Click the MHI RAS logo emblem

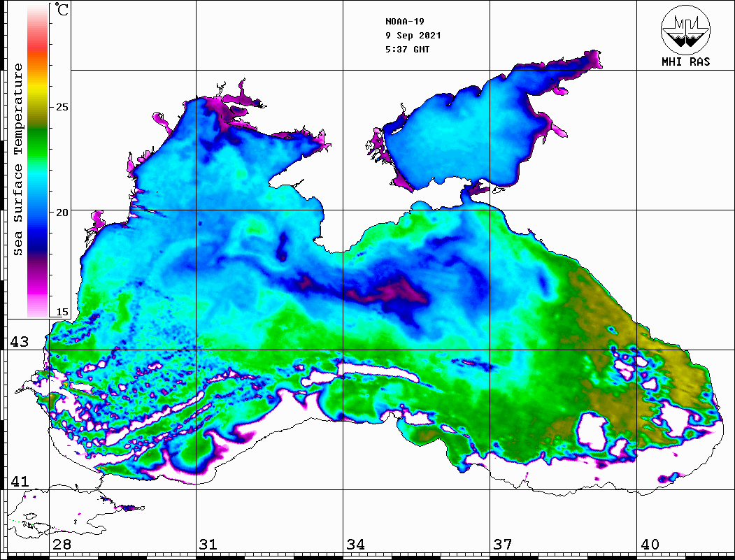click(x=685, y=29)
